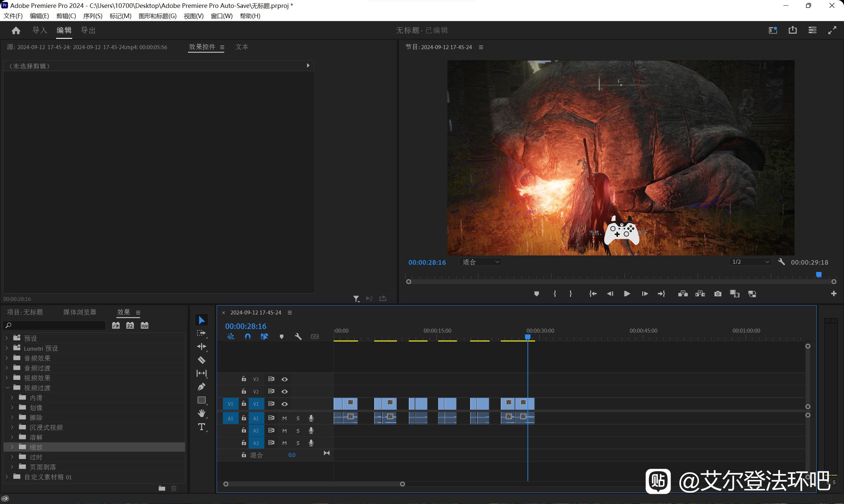The image size is (844, 504).
Task: Open timeline display settings wrench
Action: (298, 337)
